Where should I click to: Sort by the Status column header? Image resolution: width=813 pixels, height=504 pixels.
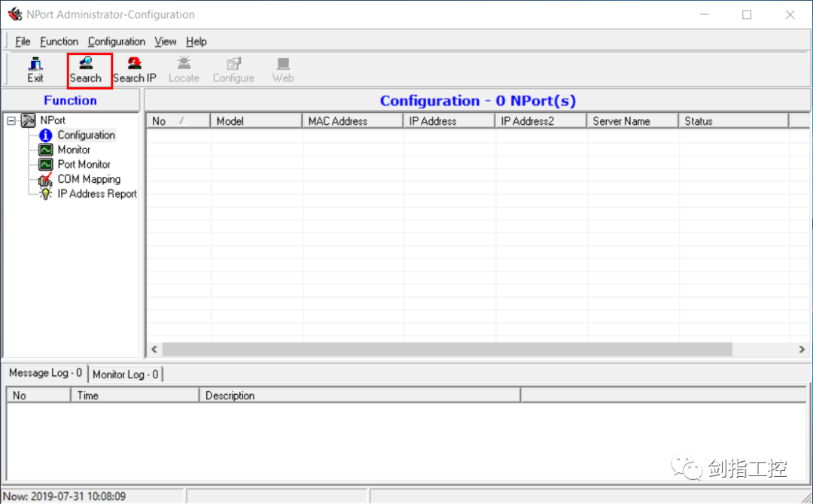pyautogui.click(x=734, y=120)
